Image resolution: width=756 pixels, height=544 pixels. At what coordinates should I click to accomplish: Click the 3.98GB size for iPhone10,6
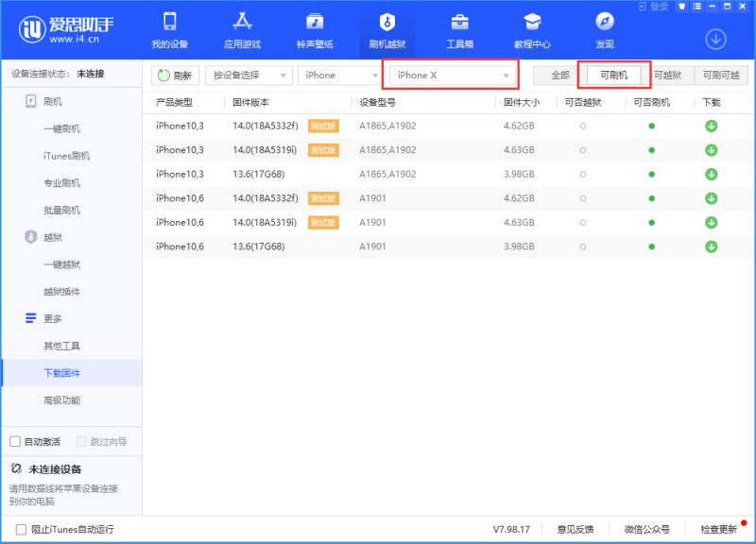point(519,246)
